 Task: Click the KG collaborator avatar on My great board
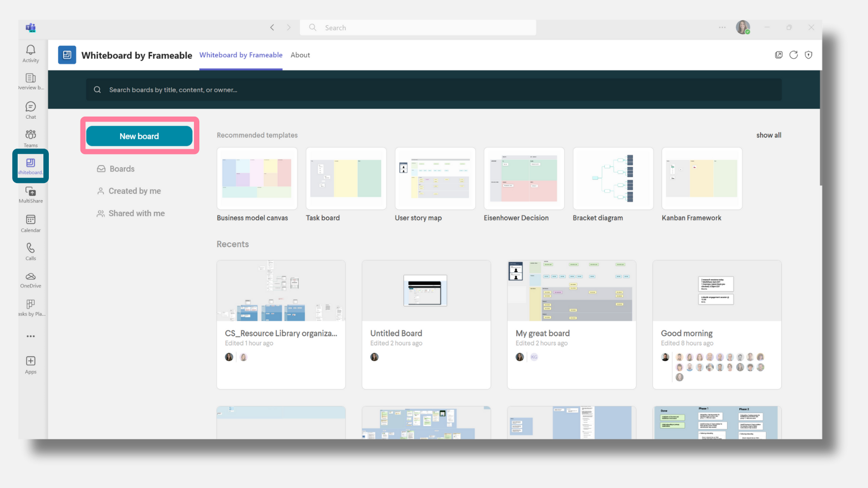534,357
